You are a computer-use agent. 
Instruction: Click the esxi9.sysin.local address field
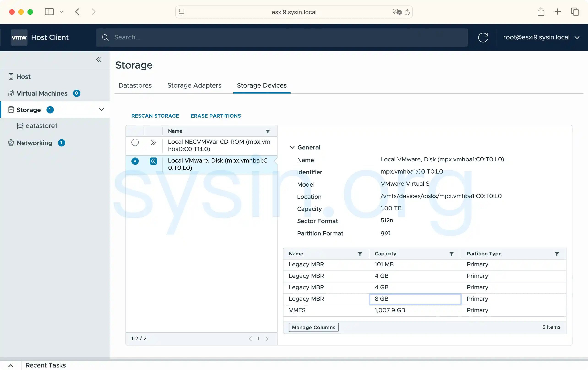(294, 12)
